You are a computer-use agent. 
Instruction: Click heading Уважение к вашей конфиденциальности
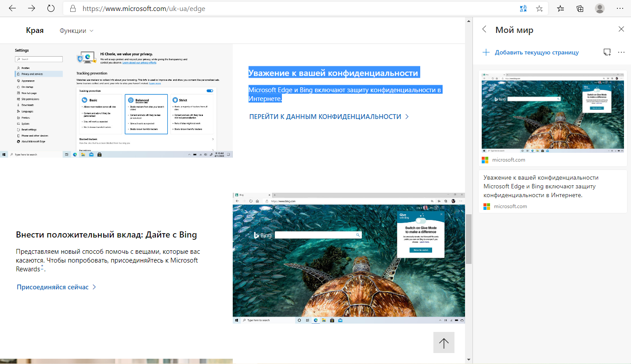(333, 73)
